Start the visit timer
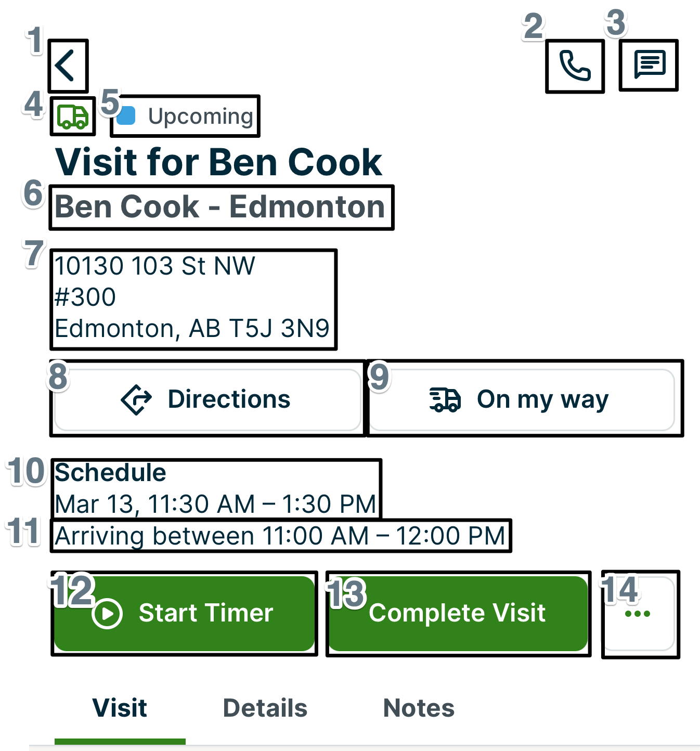This screenshot has height=751, width=700. point(206,613)
